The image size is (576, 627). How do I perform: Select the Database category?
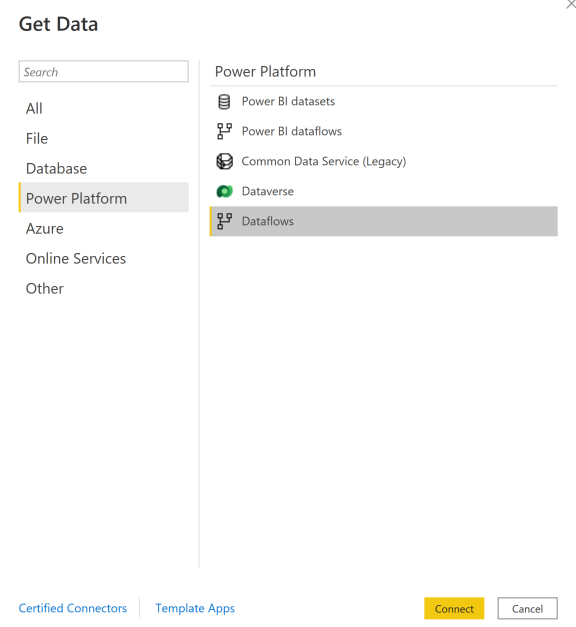click(104, 168)
